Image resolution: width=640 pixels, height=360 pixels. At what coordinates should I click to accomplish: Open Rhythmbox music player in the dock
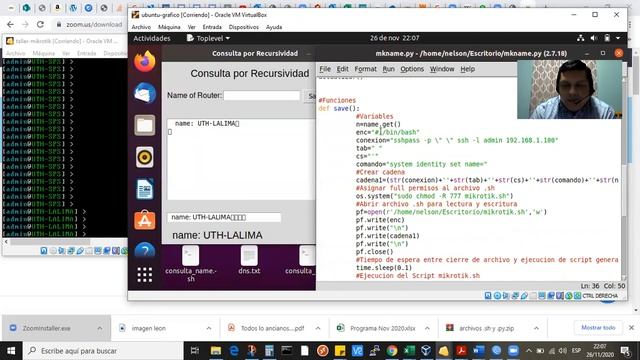pos(144,157)
